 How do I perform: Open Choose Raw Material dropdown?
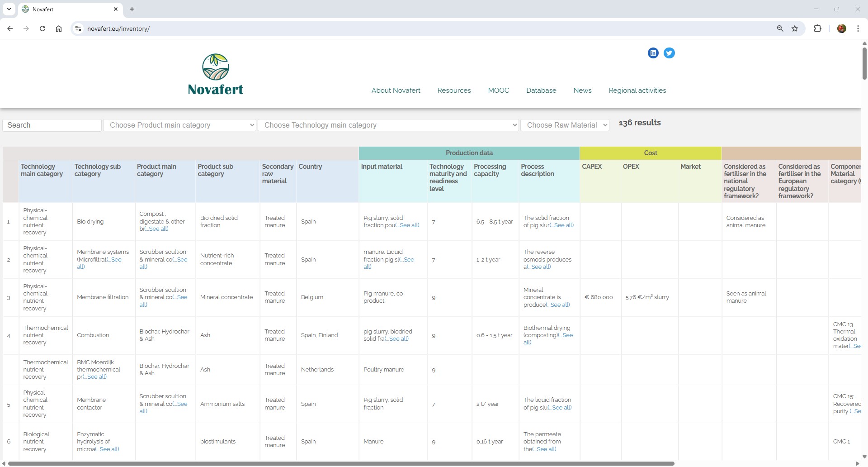click(565, 125)
